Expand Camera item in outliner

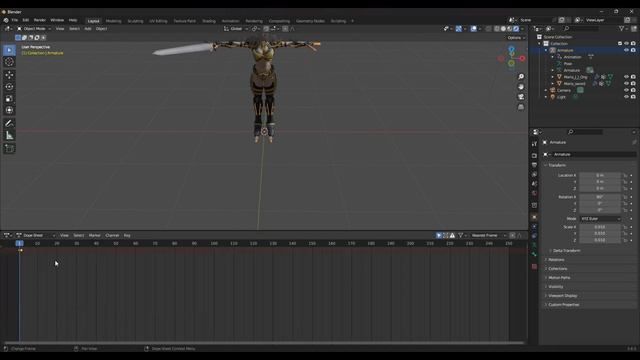(546, 90)
